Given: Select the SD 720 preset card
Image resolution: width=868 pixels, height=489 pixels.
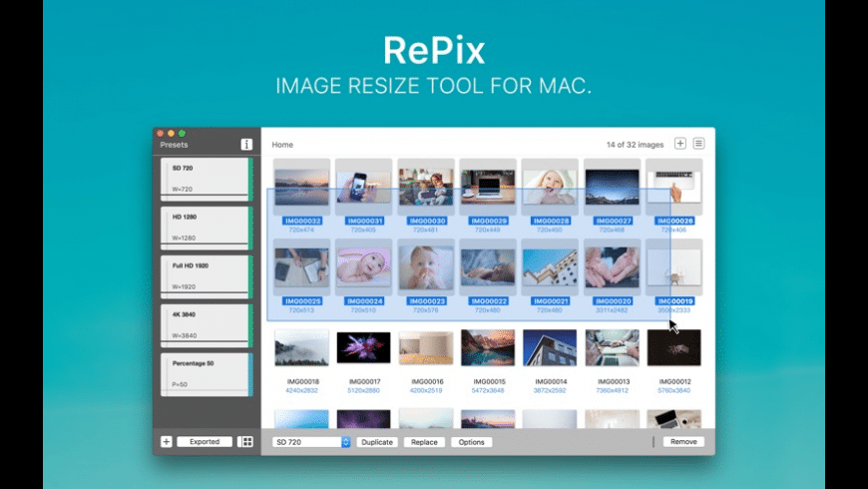Looking at the screenshot, I should tap(207, 179).
